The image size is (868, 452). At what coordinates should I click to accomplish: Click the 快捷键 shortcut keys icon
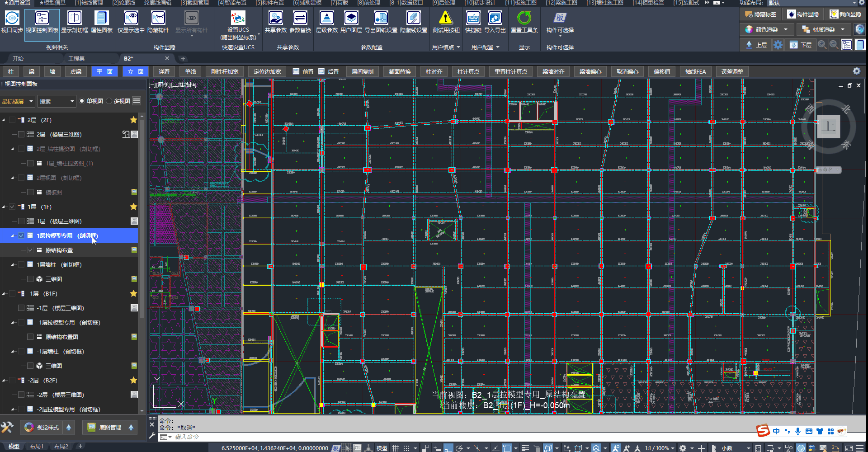click(473, 18)
